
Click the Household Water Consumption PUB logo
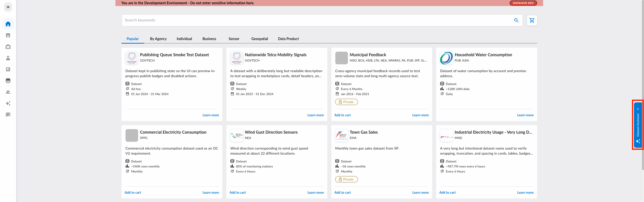(446, 58)
